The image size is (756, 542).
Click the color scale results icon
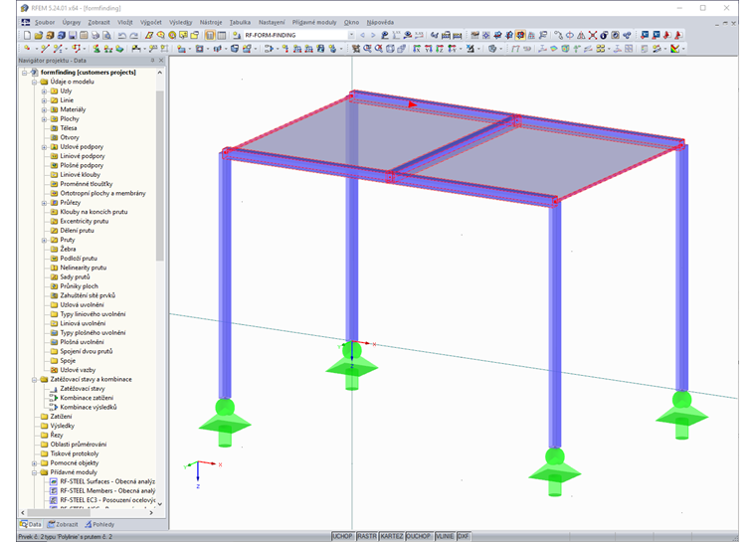point(675,49)
